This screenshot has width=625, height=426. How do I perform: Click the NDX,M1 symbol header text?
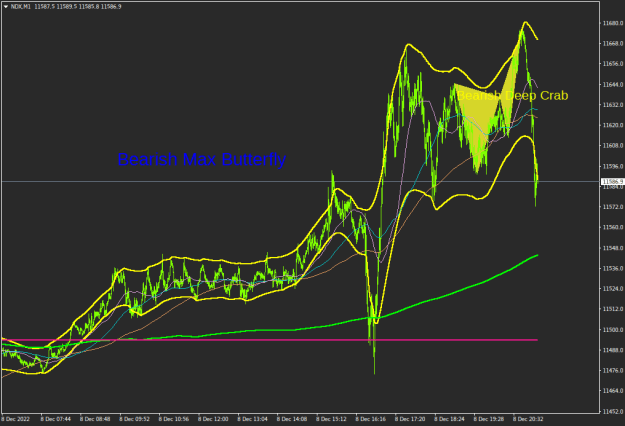pos(21,6)
